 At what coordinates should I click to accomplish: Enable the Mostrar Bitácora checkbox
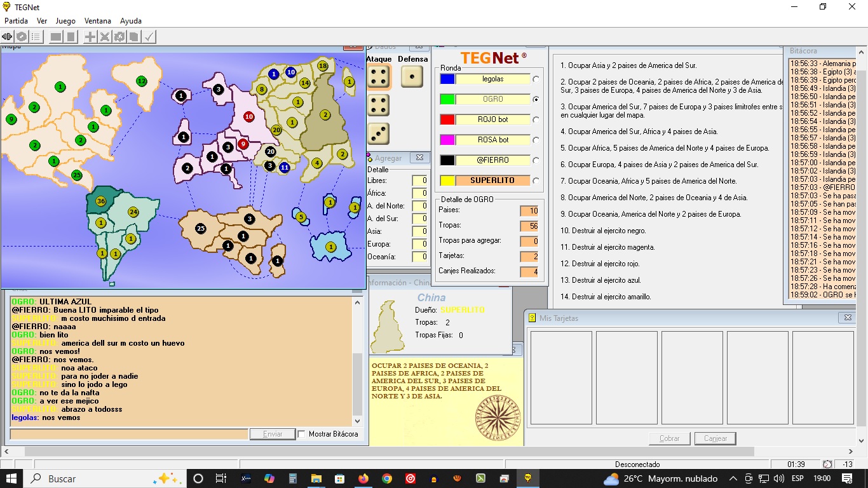coord(302,434)
